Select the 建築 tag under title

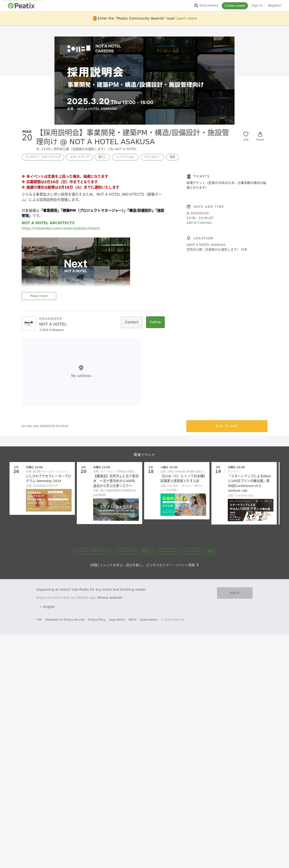172,157
